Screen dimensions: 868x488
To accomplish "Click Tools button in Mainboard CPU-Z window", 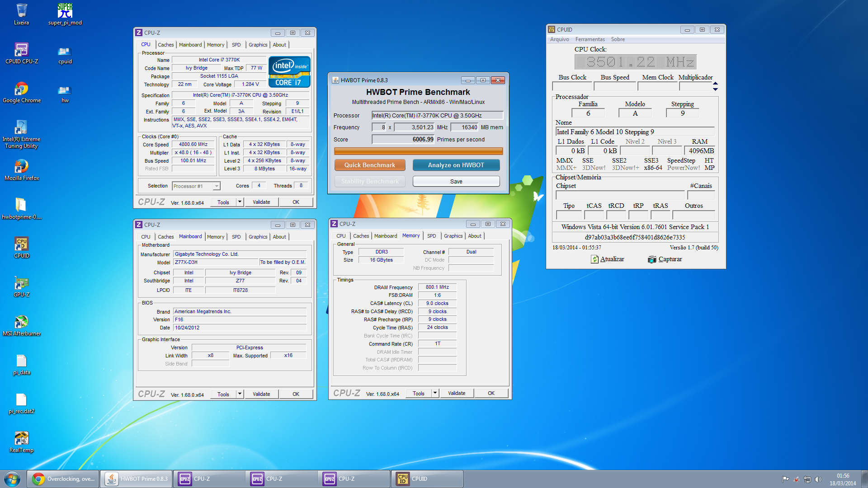I will tap(223, 394).
